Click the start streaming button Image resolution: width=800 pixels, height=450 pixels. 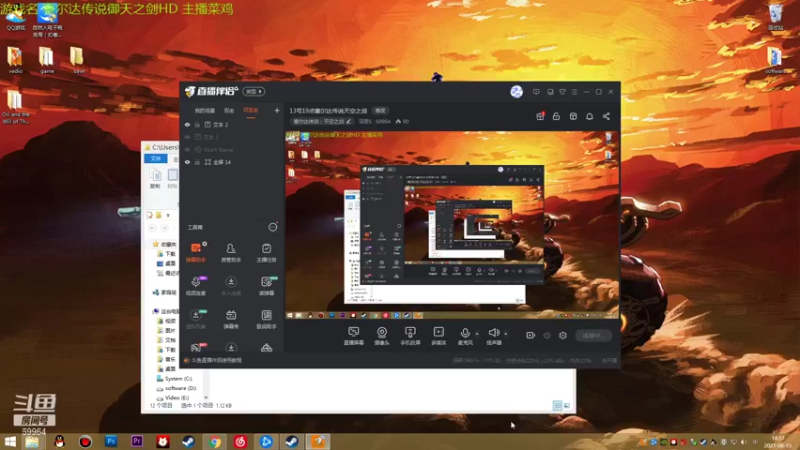593,335
